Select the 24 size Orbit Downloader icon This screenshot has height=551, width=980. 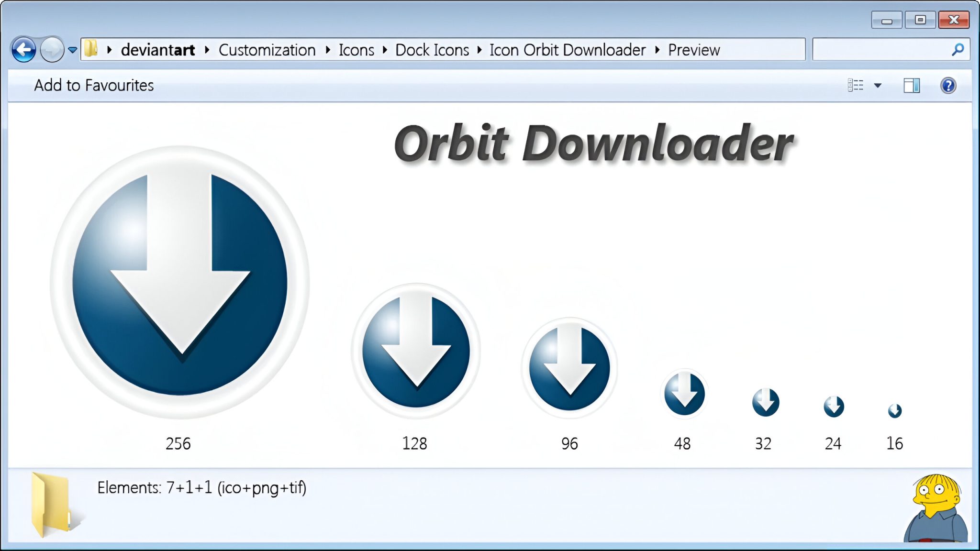tap(834, 407)
